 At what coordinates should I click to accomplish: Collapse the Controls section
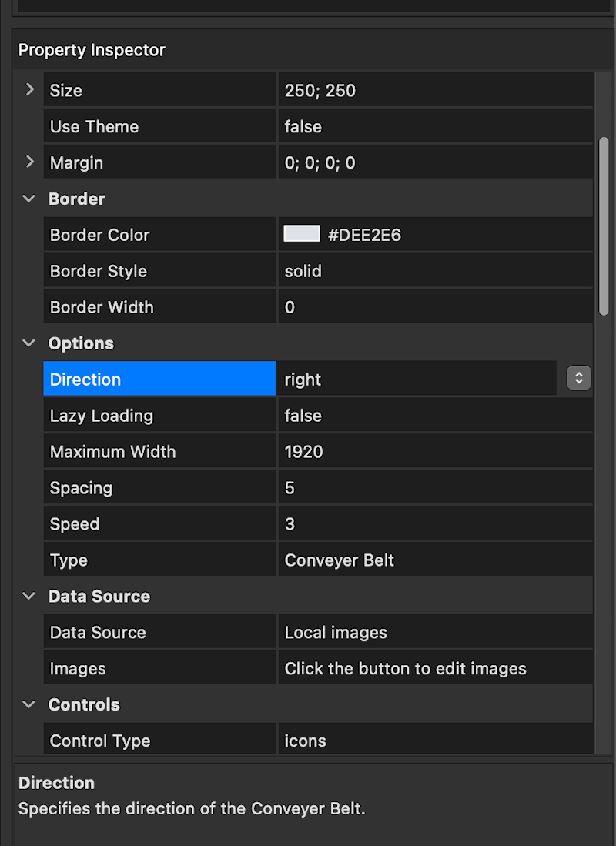pyautogui.click(x=29, y=704)
